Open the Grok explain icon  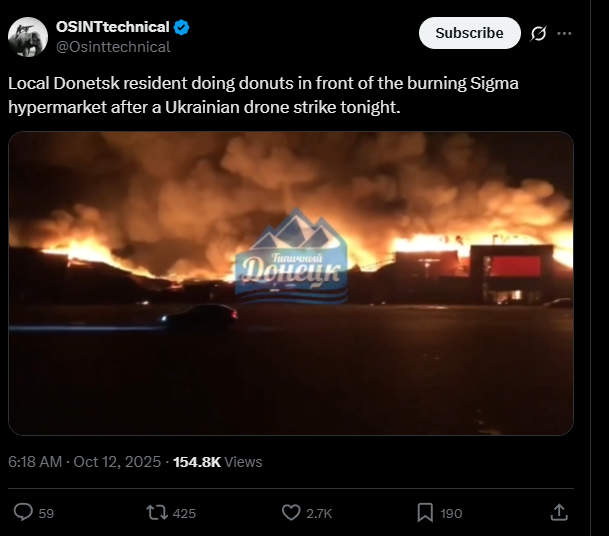click(x=538, y=33)
